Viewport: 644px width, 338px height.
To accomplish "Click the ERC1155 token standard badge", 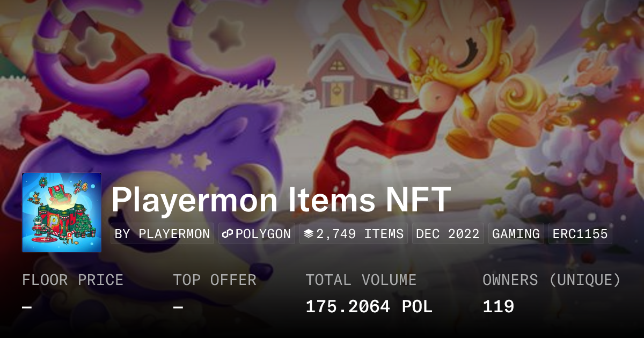I will 580,234.
